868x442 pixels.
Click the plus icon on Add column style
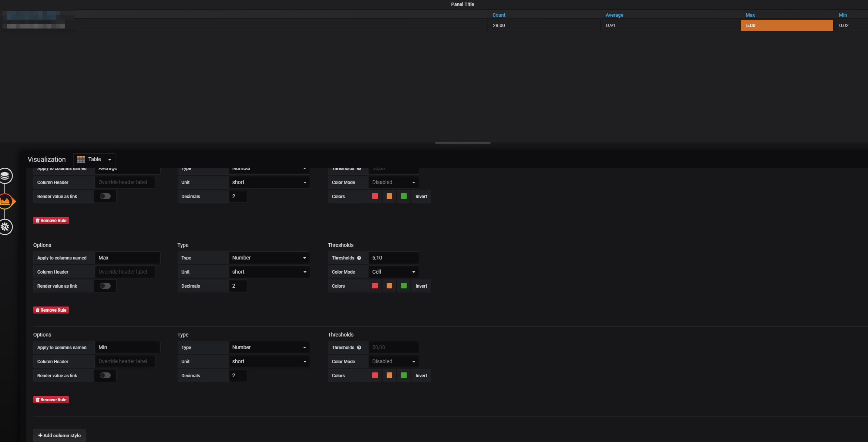pyautogui.click(x=40, y=435)
